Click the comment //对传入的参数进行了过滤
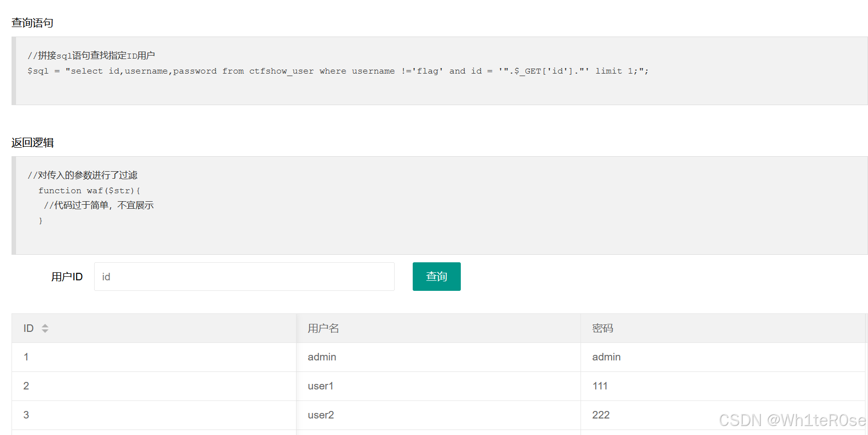The width and height of the screenshot is (868, 435). point(83,175)
